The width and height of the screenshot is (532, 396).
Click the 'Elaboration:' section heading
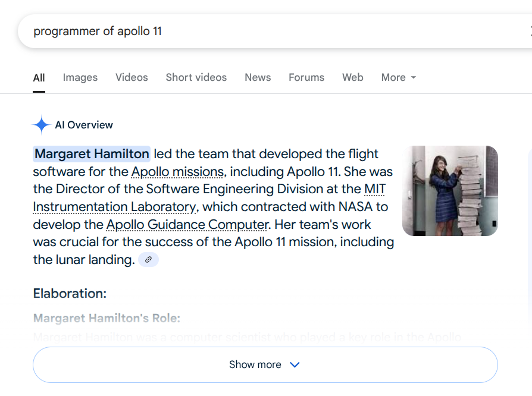point(70,294)
